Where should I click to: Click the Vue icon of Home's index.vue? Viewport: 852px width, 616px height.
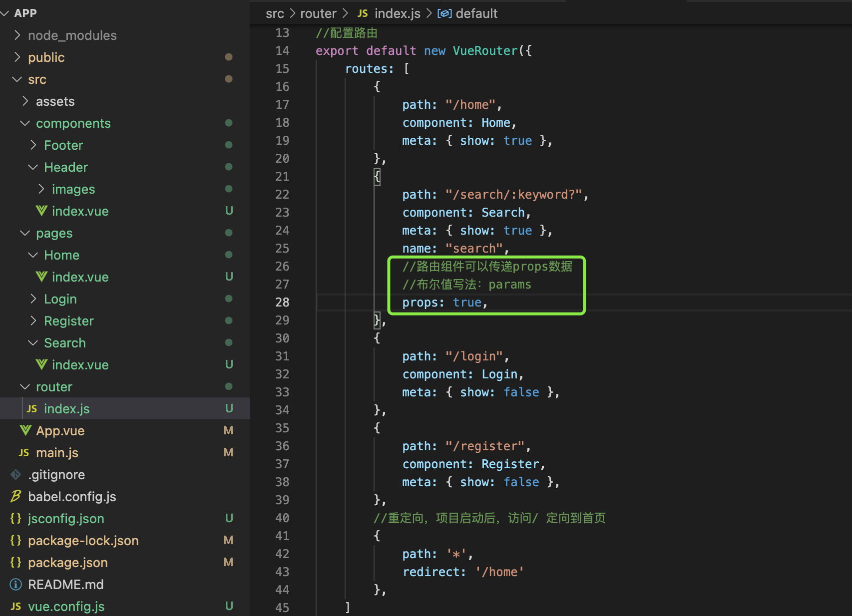[x=42, y=277]
